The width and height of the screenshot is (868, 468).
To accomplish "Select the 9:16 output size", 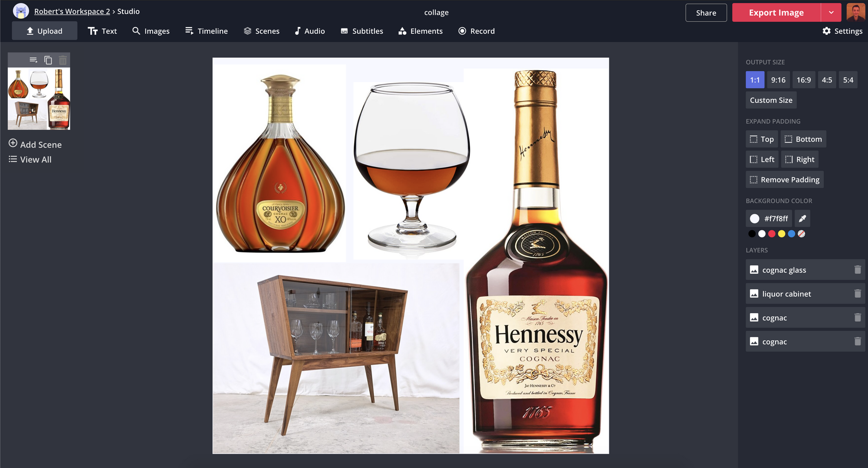I will (778, 80).
